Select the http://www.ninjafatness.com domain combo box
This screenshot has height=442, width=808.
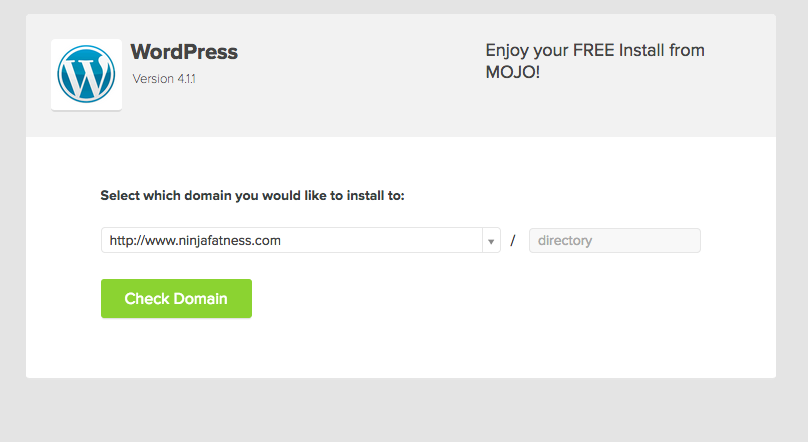(300, 241)
